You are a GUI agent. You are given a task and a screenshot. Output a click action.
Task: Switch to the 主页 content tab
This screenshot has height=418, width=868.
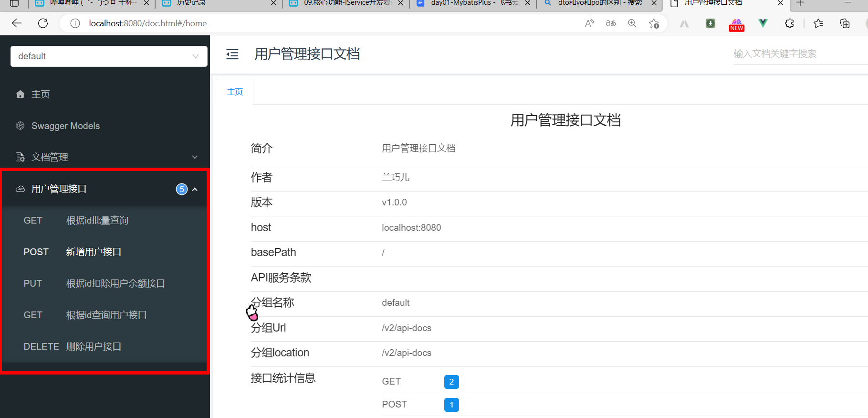[235, 92]
